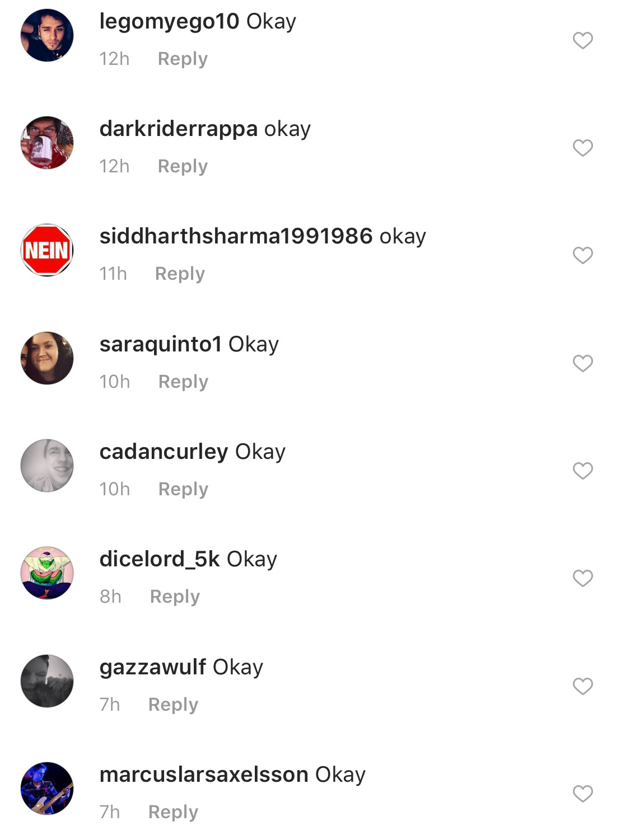Like darkriderrappa's comment with the heart
This screenshot has width=630, height=840.
click(582, 148)
